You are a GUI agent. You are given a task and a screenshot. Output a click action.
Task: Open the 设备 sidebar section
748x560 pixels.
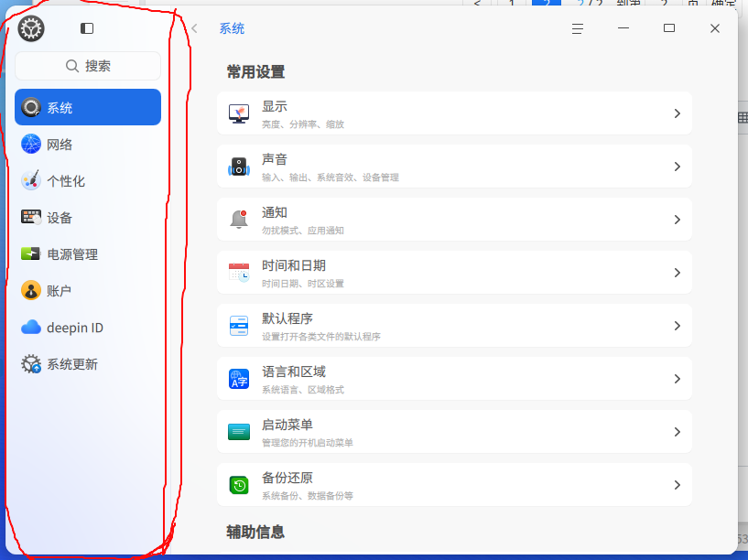(x=88, y=218)
